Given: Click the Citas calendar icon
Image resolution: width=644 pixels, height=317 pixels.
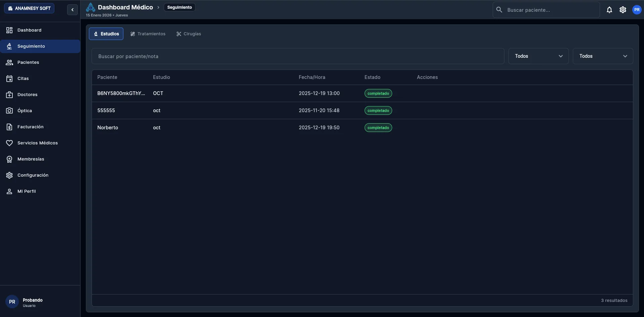Looking at the screenshot, I should tap(9, 79).
